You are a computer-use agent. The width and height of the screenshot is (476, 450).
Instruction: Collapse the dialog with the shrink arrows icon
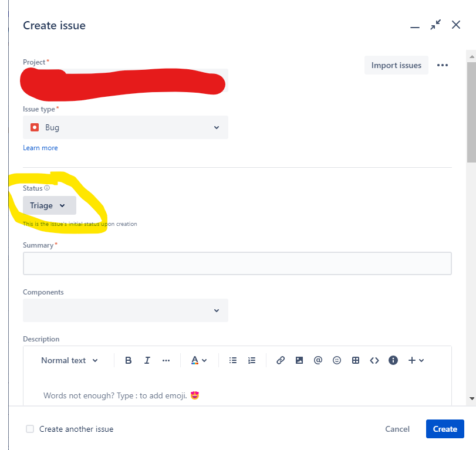click(436, 25)
